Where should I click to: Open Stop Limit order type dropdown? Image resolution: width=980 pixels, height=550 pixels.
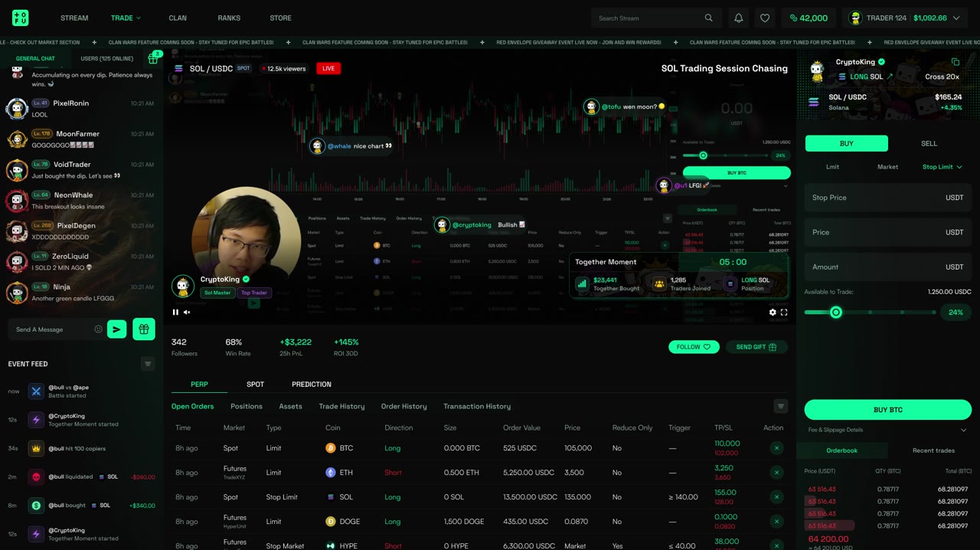pyautogui.click(x=942, y=166)
